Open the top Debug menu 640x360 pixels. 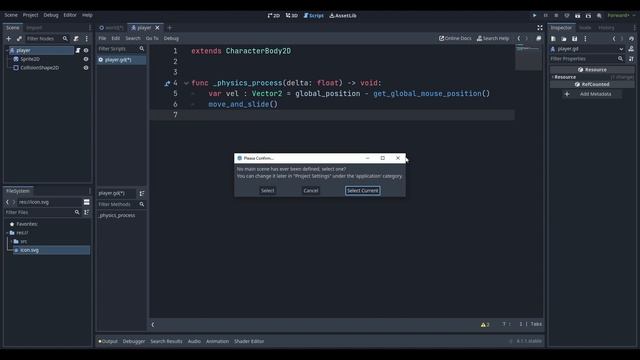[51, 15]
